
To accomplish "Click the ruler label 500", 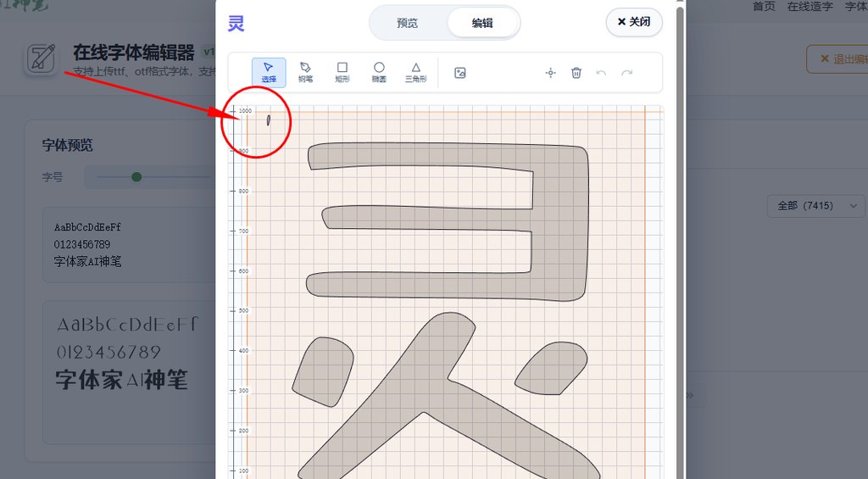I will 243,310.
